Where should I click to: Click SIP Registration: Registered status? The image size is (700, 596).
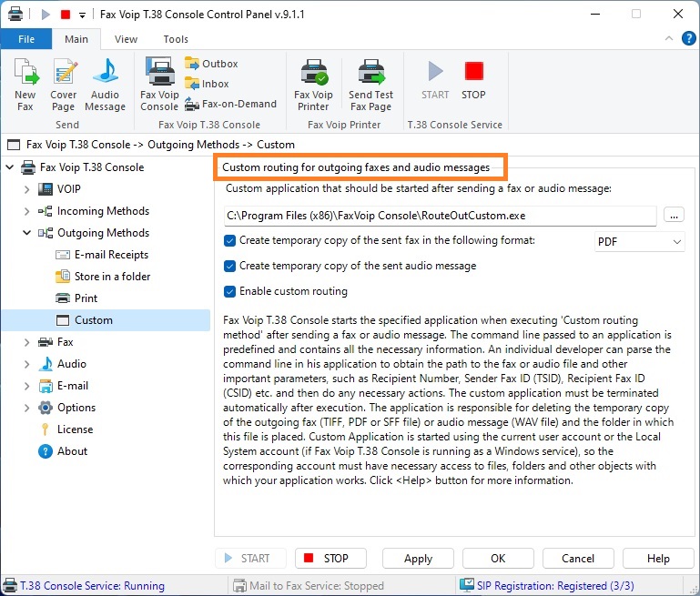pyautogui.click(x=547, y=585)
